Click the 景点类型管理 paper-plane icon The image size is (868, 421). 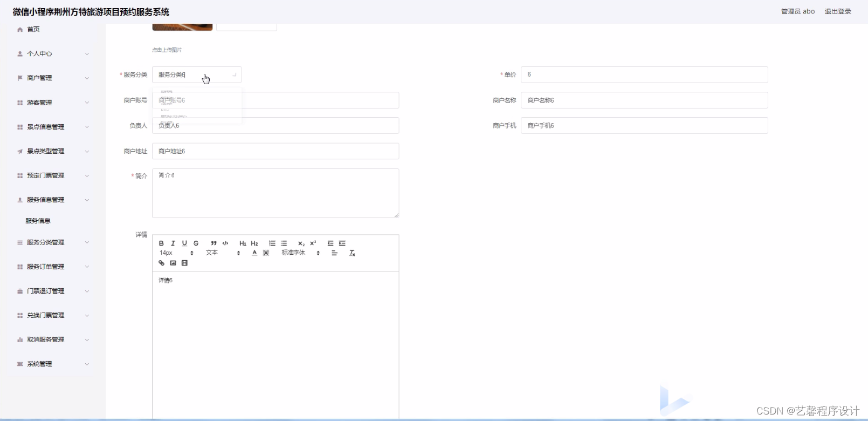20,151
